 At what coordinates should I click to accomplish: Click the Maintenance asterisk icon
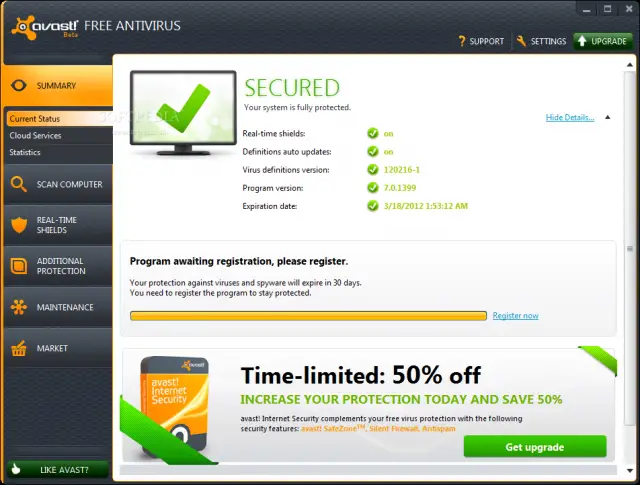click(x=19, y=307)
